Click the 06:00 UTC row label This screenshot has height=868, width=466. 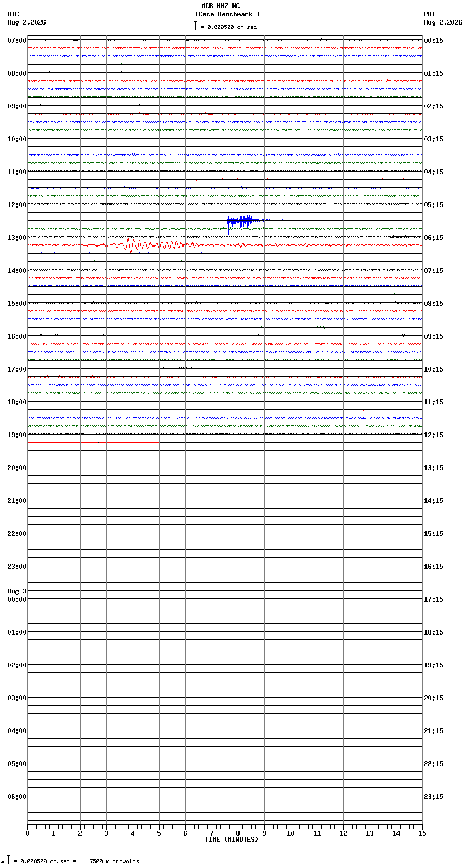tap(17, 797)
